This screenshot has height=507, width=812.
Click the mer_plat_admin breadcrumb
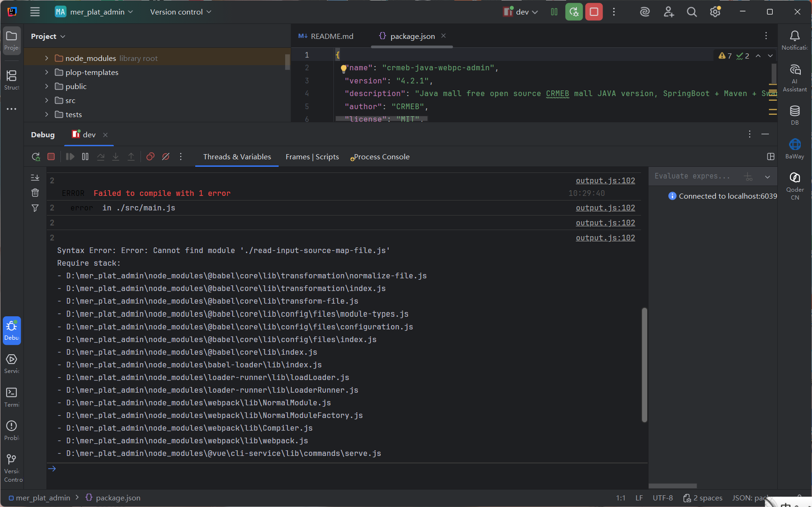[39, 498]
